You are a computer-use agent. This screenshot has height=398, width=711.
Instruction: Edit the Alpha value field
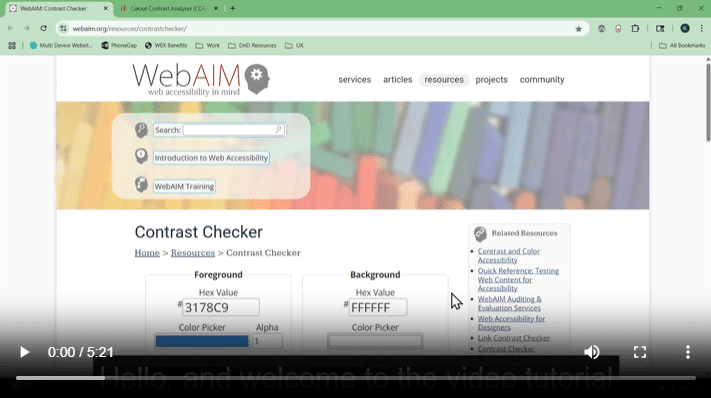[268, 341]
